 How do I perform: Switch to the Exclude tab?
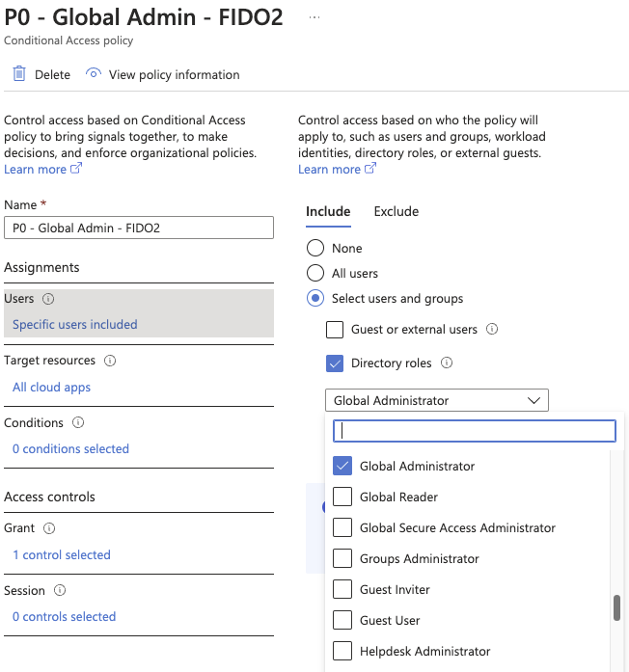pos(397,212)
